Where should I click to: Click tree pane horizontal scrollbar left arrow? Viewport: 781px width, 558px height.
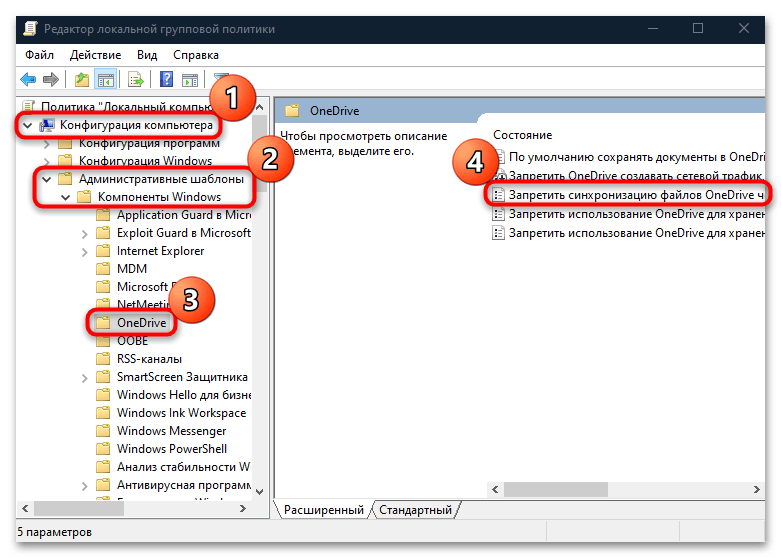click(25, 508)
